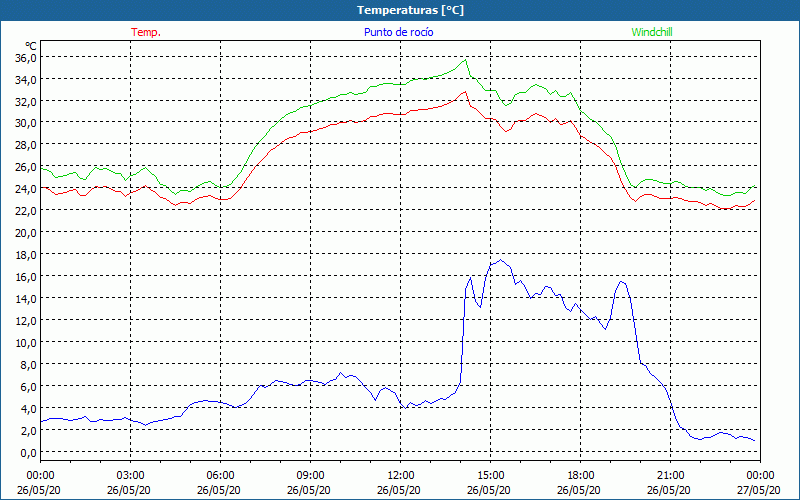Screen dimensions: 800x500
Task: Click the 18:00 time axis label
Action: (x=581, y=476)
